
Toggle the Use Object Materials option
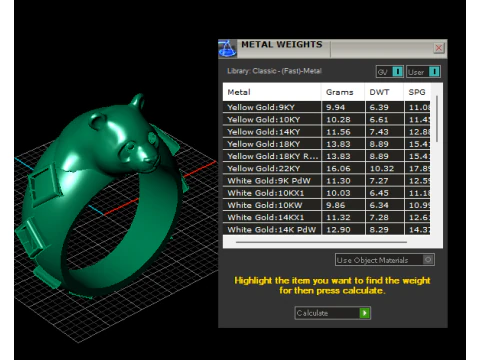[385, 260]
